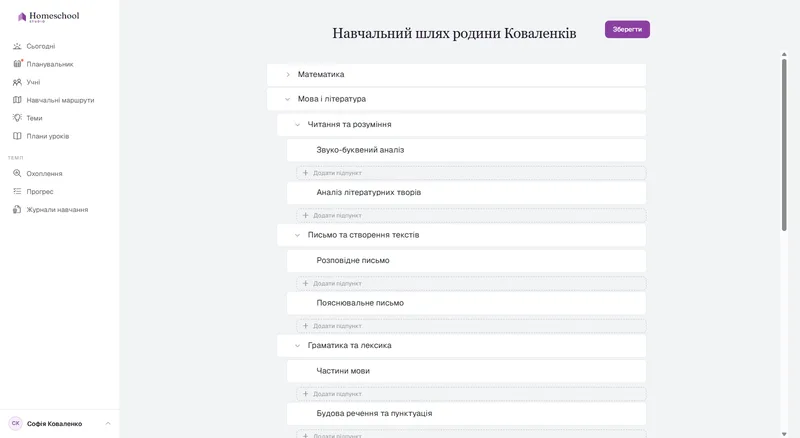Click plus icon under Звуко-буквений аналіз

pos(305,173)
